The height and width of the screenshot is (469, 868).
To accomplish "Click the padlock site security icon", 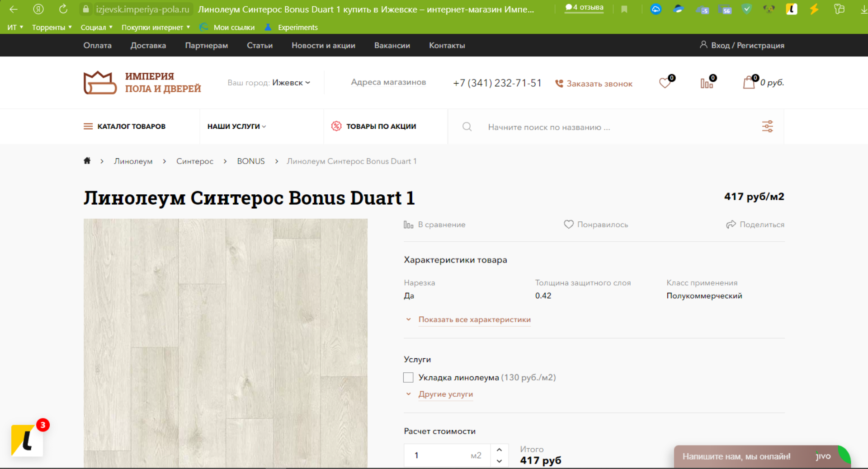I will click(86, 9).
